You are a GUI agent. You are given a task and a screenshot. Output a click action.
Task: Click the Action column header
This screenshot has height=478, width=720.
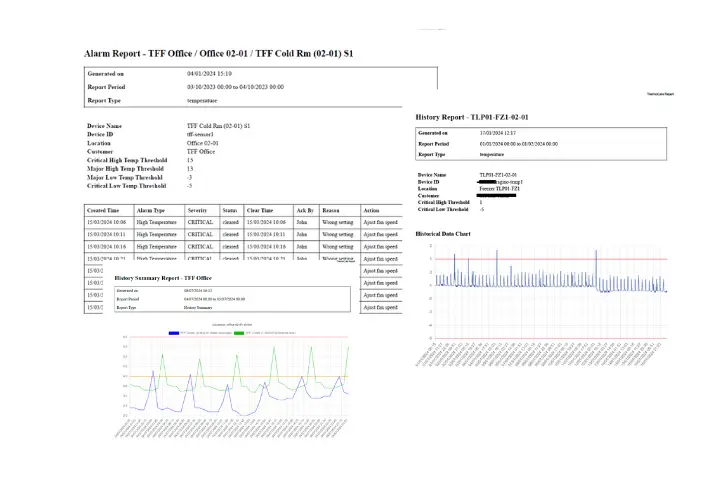(x=371, y=211)
